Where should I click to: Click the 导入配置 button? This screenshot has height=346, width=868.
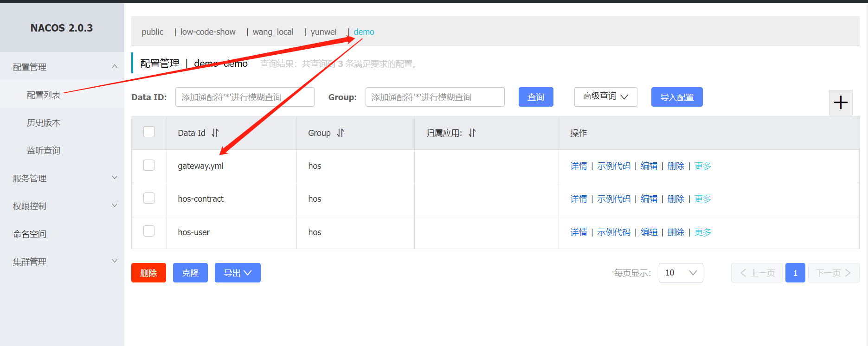click(677, 97)
